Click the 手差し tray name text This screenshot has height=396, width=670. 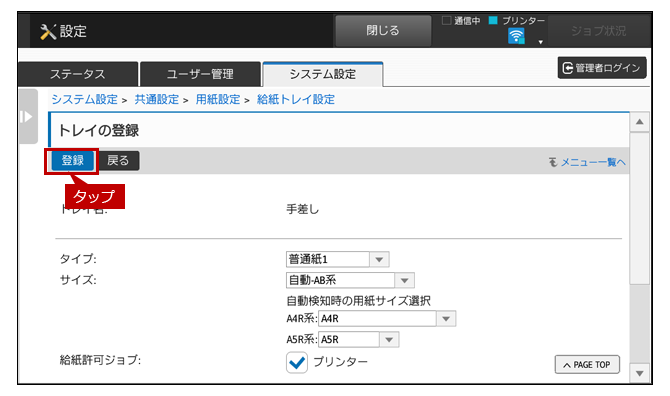(x=303, y=209)
